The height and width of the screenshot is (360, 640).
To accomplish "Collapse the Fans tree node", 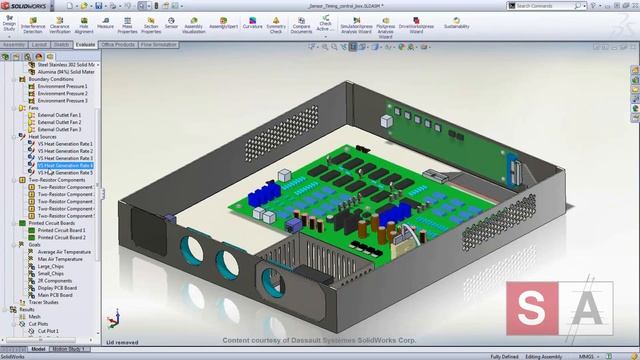I will click(x=14, y=108).
